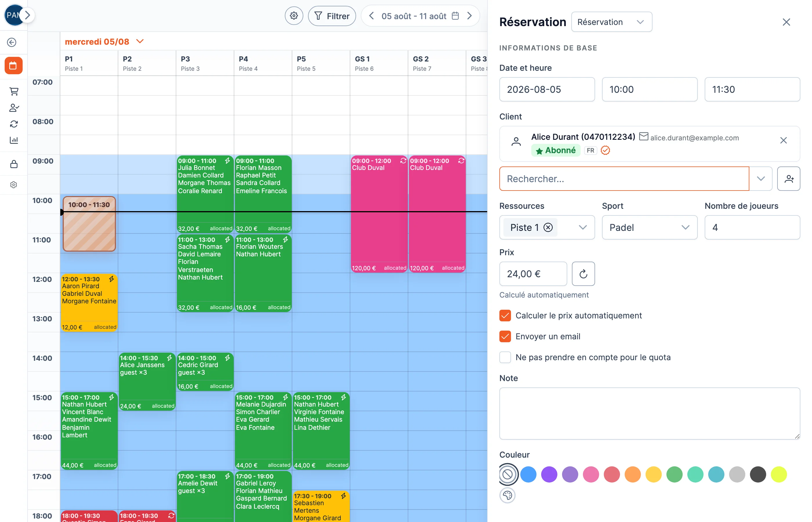This screenshot has width=812, height=522.
Task: Pick the bright yellow-green swatch
Action: (x=779, y=474)
